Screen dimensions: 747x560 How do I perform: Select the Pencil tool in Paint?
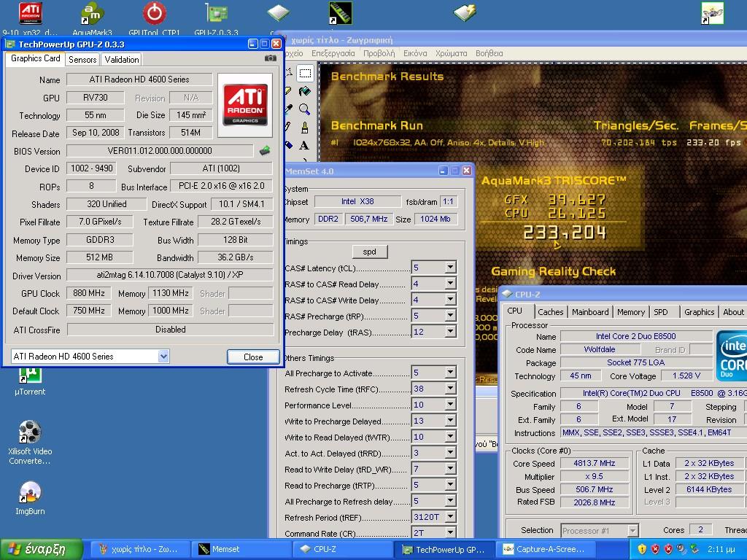tap(289, 127)
